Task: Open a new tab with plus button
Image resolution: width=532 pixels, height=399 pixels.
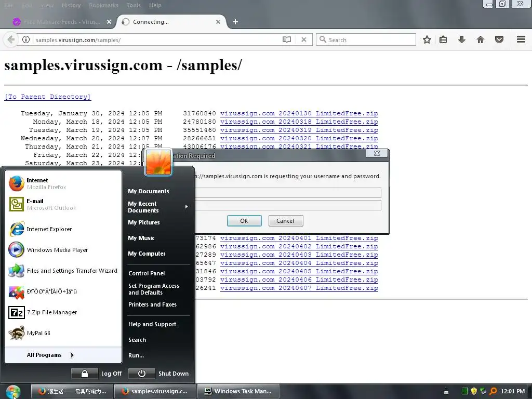Action: (x=235, y=22)
